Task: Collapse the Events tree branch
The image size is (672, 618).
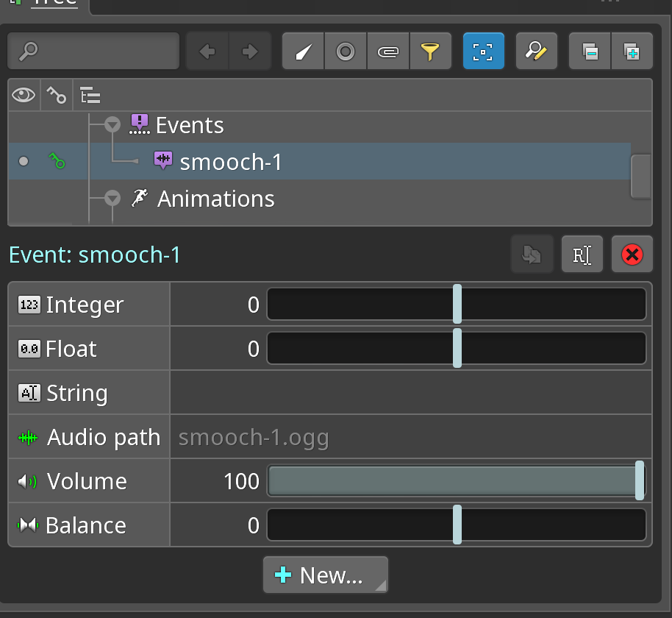Action: [x=112, y=124]
